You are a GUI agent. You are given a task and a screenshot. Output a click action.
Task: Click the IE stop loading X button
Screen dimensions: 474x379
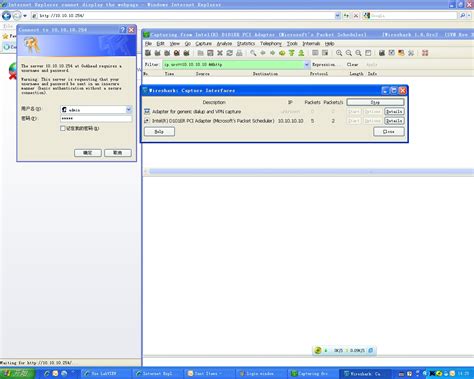point(356,16)
